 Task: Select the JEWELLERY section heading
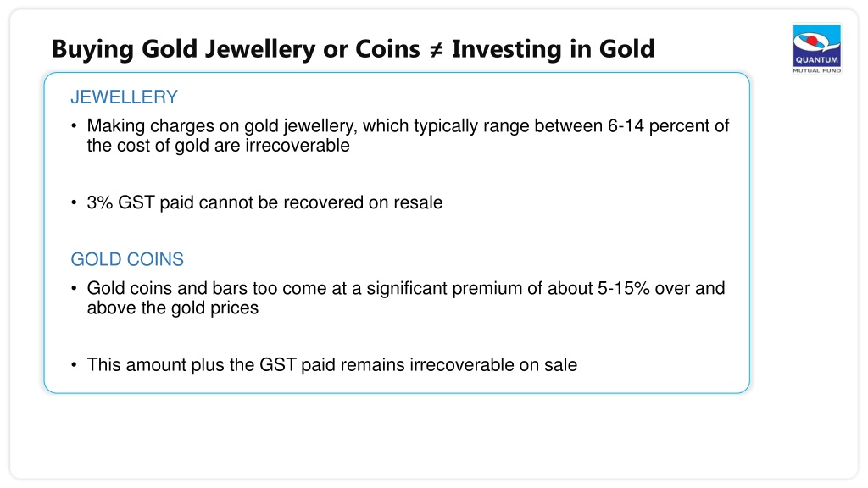[x=124, y=97]
